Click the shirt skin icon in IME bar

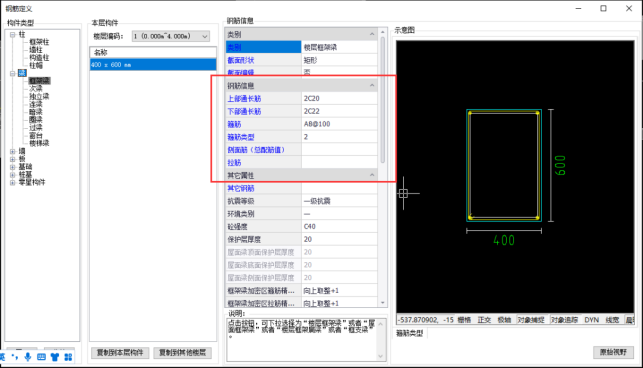(x=55, y=357)
